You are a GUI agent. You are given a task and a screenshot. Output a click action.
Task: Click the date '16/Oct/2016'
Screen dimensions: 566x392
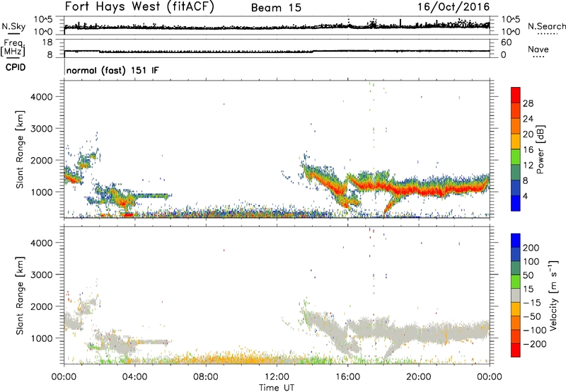(454, 7)
